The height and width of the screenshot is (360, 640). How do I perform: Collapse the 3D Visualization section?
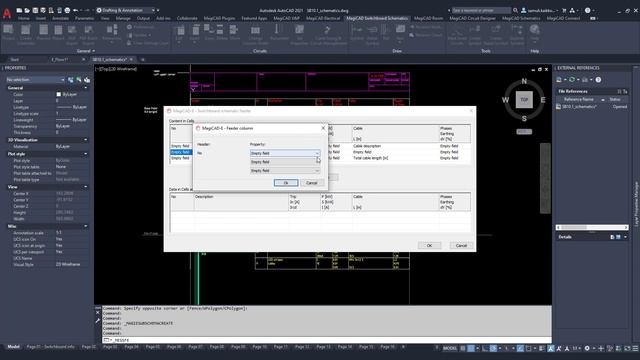coord(85,140)
